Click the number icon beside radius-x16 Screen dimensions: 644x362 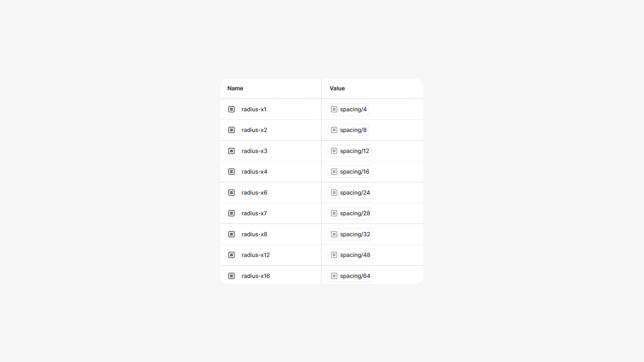click(x=231, y=276)
